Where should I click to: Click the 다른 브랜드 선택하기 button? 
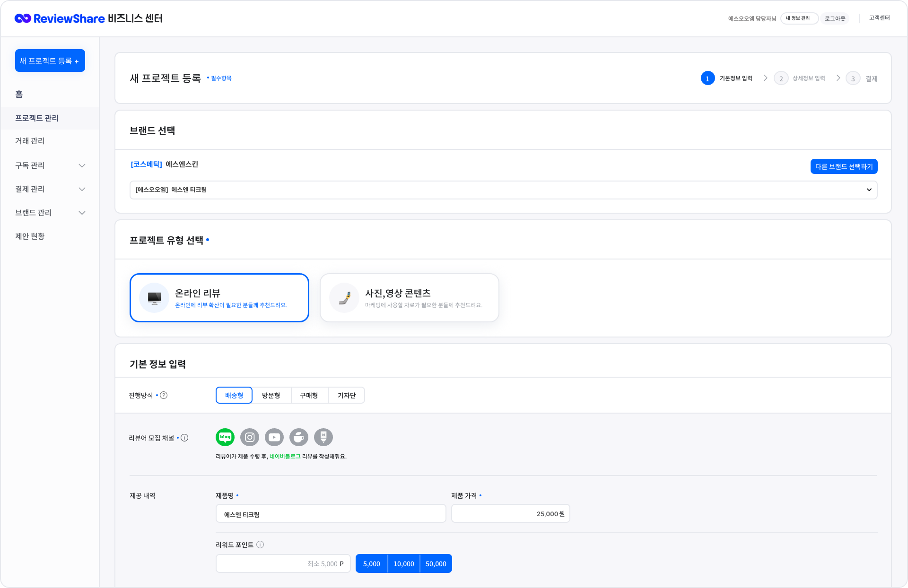[x=844, y=166]
